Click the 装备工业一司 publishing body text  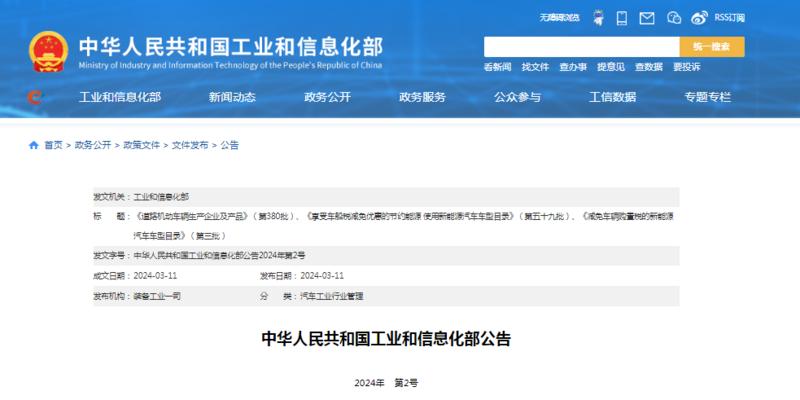(x=157, y=296)
